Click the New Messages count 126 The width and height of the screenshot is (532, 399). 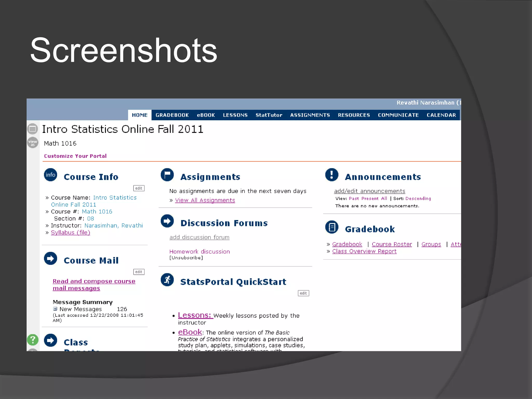pos(122,309)
